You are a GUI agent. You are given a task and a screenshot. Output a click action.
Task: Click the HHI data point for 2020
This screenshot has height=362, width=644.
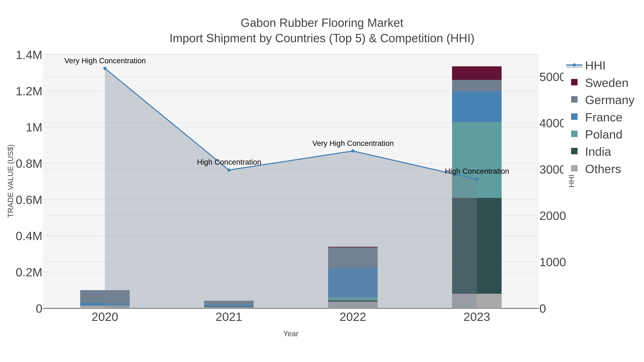pyautogui.click(x=105, y=68)
